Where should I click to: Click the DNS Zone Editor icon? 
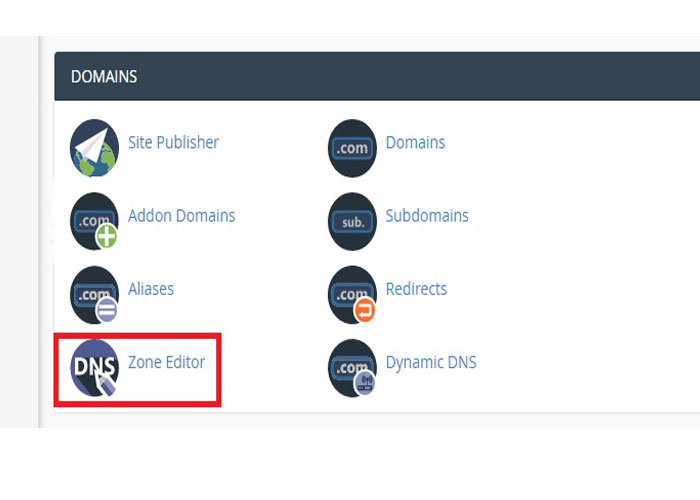pos(94,367)
